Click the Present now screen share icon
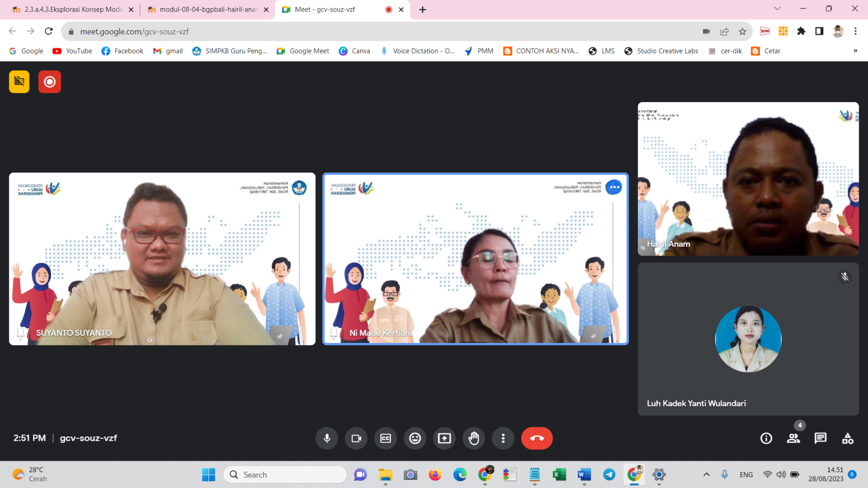This screenshot has height=488, width=868. 444,438
